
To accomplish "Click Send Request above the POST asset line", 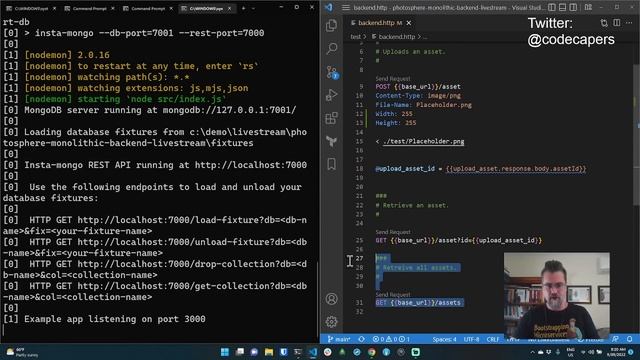I will (x=393, y=78).
